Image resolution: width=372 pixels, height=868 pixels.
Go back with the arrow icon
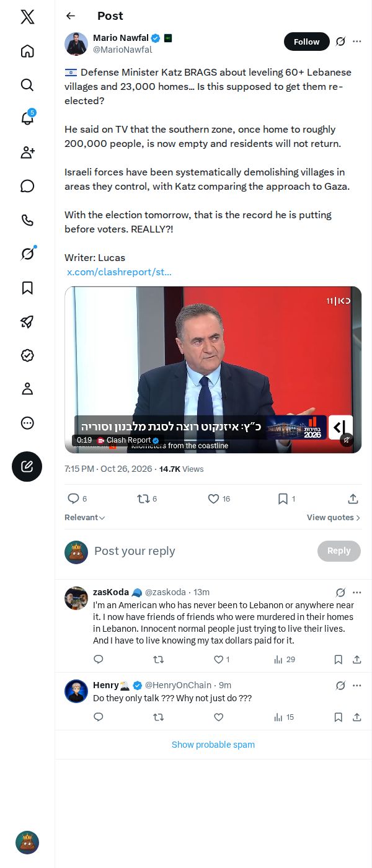pos(71,16)
